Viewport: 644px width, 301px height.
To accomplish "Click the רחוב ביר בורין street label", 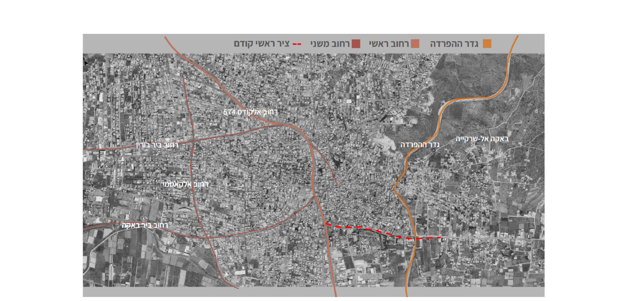I will [x=157, y=145].
